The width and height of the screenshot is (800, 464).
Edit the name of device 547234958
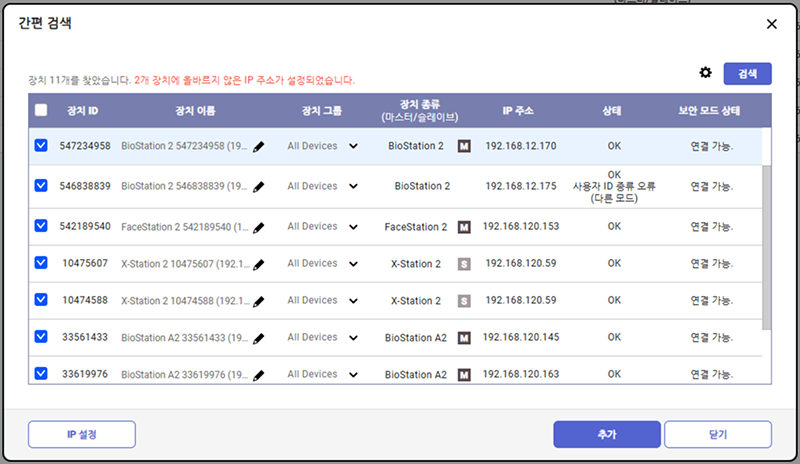259,147
